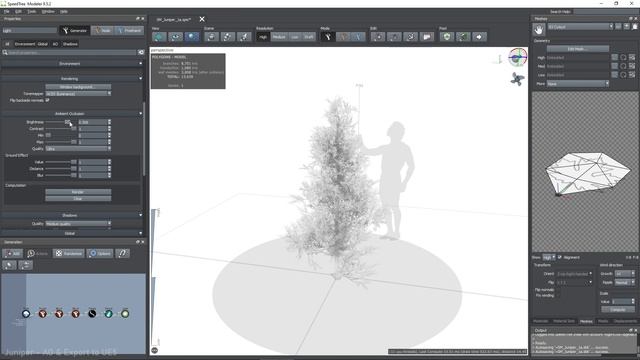Click the third Edit toolbar icon
This screenshot has height=360, width=640.
pos(410,37)
